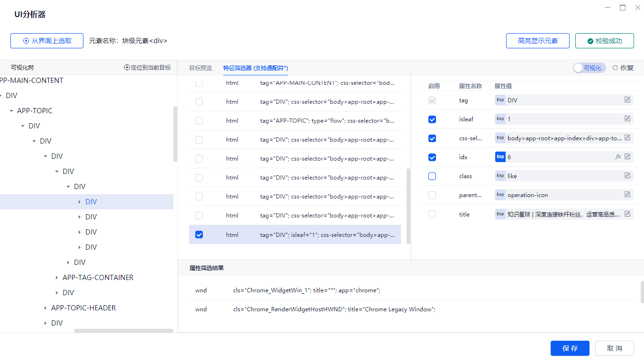
Task: Click the circular arrow icon beside 恢复
Action: point(615,68)
